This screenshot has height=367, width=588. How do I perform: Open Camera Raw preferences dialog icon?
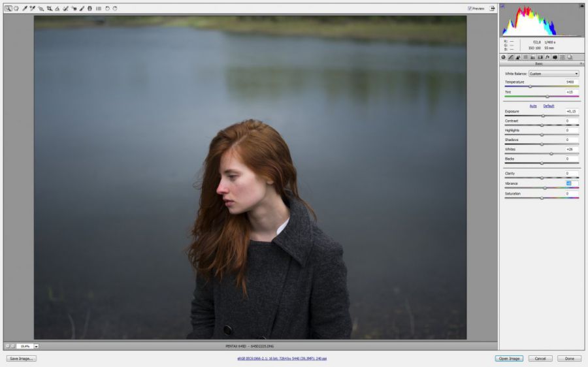99,8
